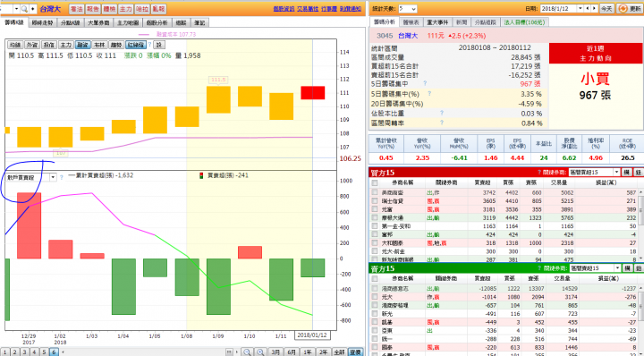Switch to the 主力地圖 tab
The height and width of the screenshot is (356, 644).
coord(128,23)
